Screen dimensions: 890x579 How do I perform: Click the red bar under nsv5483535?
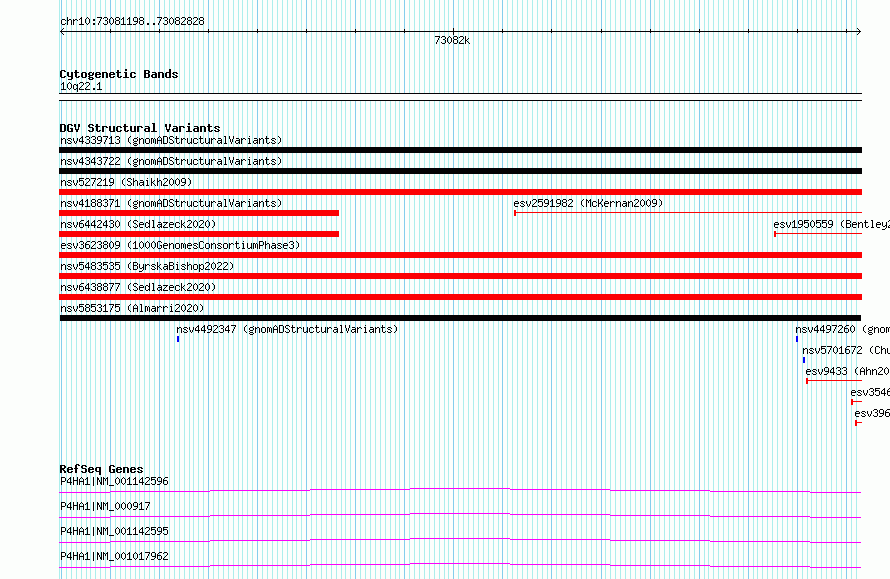pyautogui.click(x=460, y=276)
